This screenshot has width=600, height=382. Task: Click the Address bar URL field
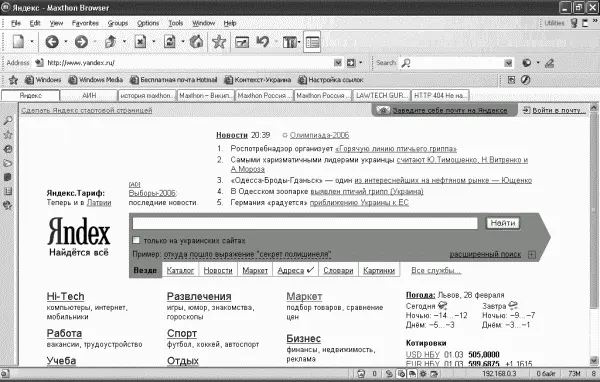189,63
